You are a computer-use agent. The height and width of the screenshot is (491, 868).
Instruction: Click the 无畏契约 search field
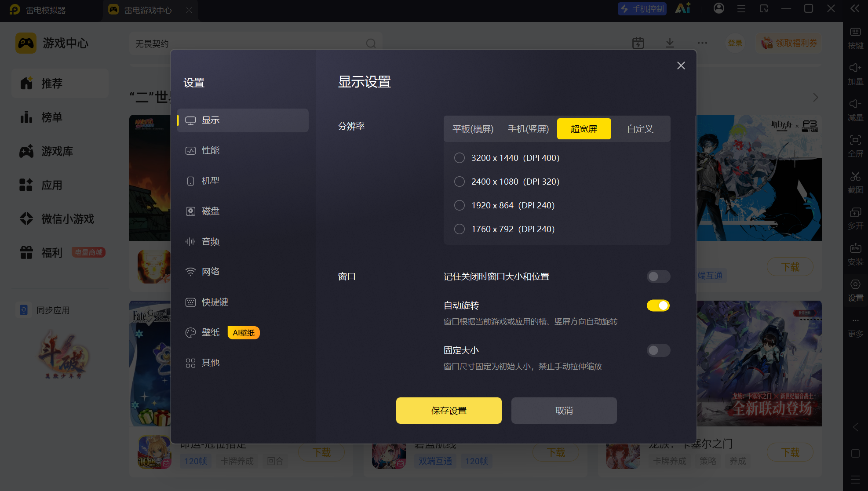tap(255, 44)
